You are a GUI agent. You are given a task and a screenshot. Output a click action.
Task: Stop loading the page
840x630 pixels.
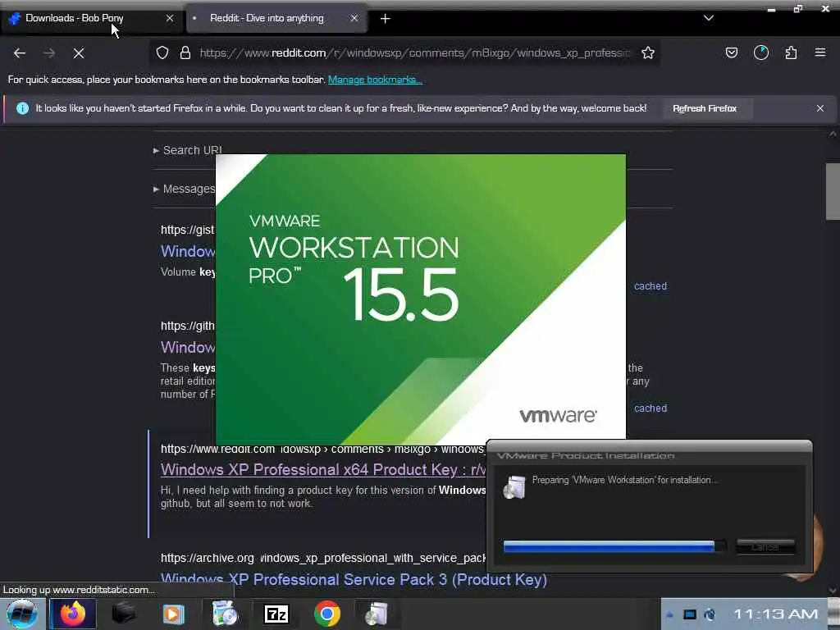point(79,53)
